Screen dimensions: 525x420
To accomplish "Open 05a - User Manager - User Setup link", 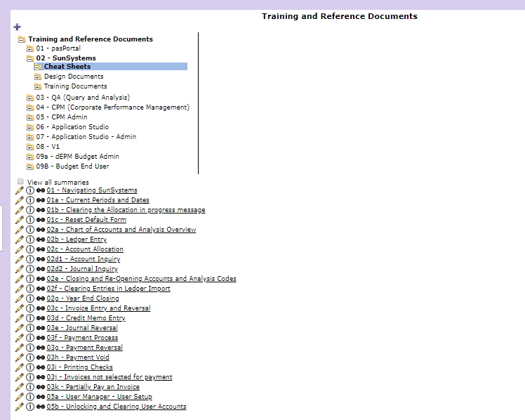I will click(100, 397).
